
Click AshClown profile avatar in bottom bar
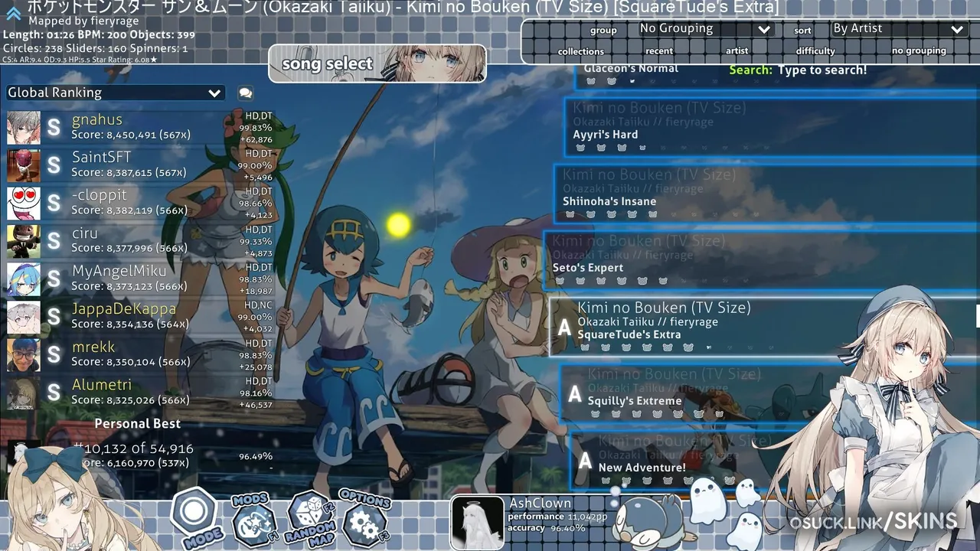477,523
